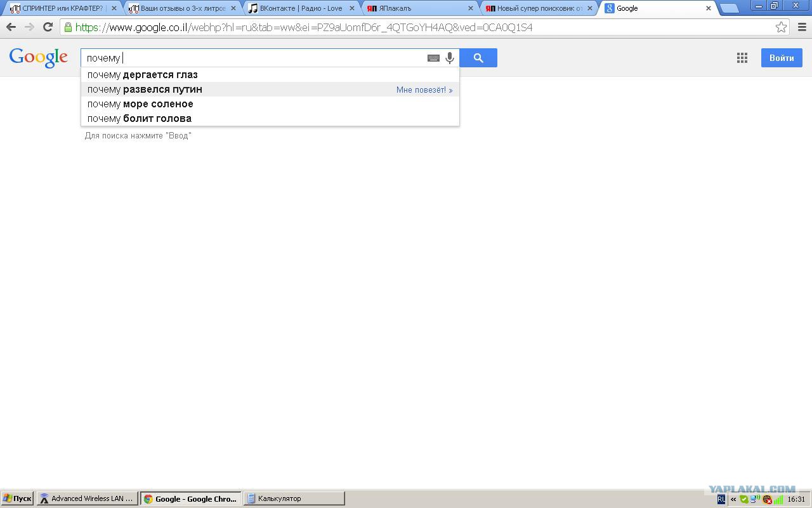Viewport: 812px width, 508px height.
Task: Bookmark this page with the star icon
Action: 781,27
